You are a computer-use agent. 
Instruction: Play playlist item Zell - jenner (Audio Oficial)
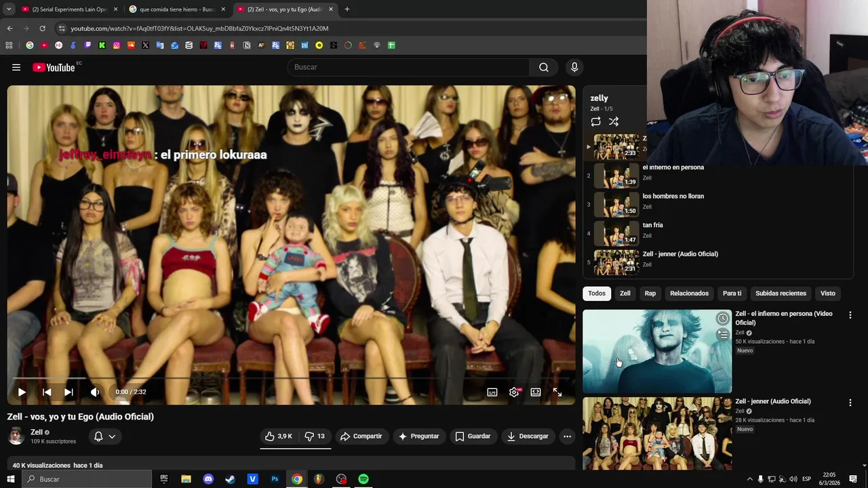tap(717, 262)
